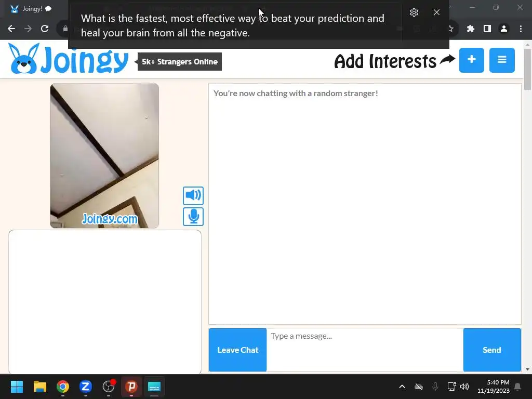This screenshot has width=532, height=399.
Task: Open the system volume control
Action: pyautogui.click(x=464, y=387)
